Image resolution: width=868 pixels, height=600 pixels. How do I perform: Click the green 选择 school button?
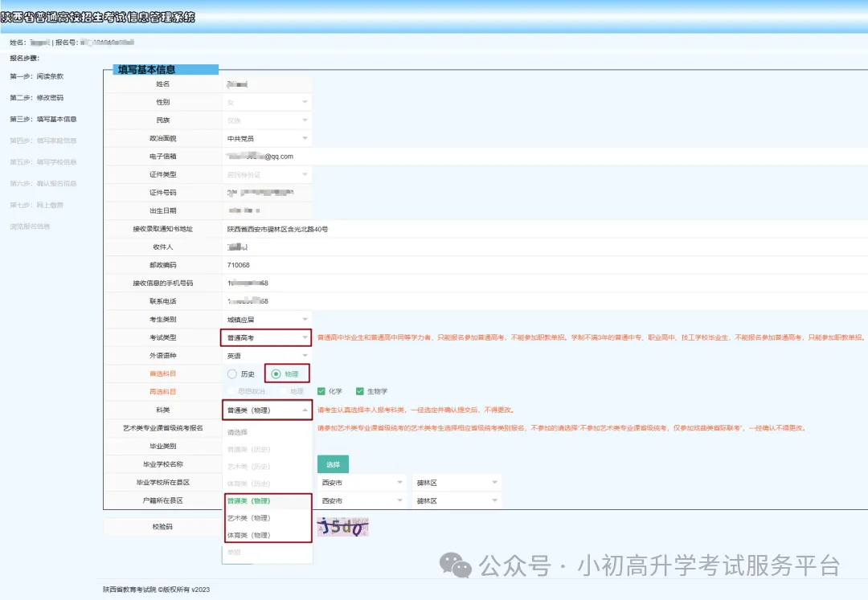334,464
